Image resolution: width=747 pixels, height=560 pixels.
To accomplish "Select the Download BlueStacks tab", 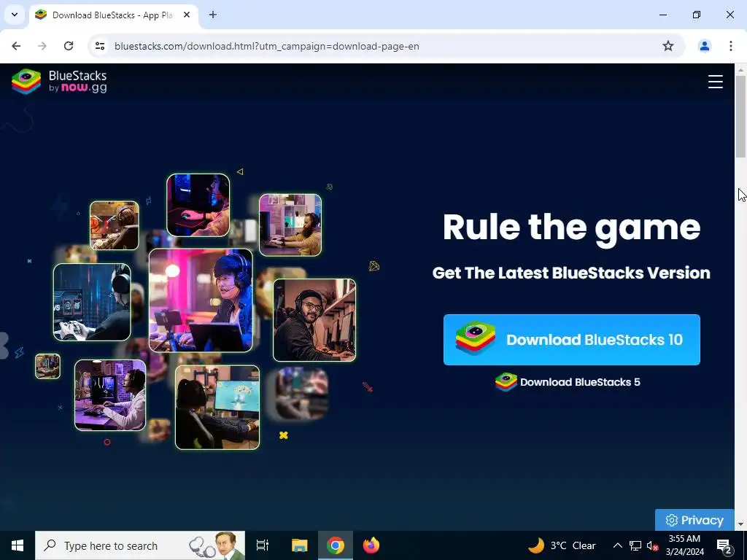I will coord(113,15).
